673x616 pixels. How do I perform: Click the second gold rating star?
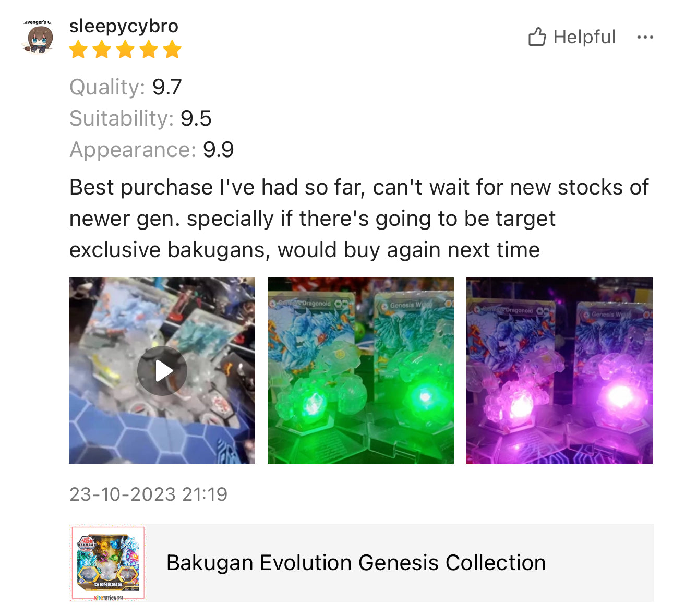pos(102,50)
